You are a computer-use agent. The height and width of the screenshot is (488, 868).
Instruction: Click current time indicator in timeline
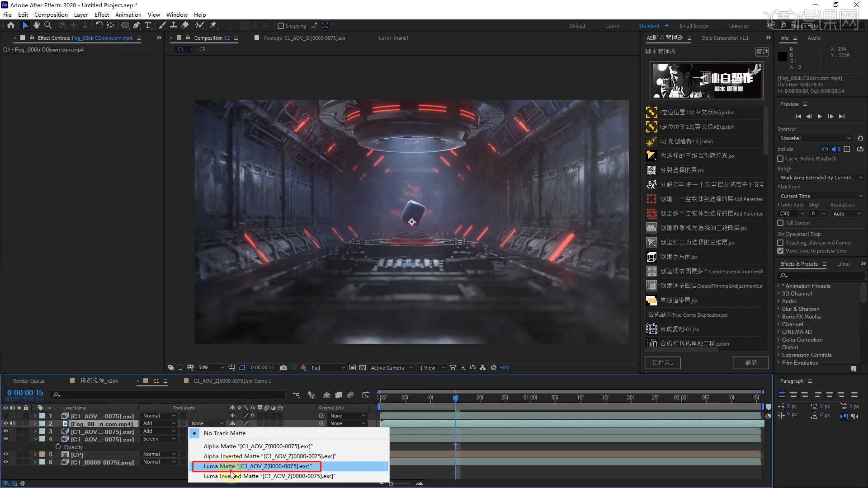pyautogui.click(x=455, y=398)
